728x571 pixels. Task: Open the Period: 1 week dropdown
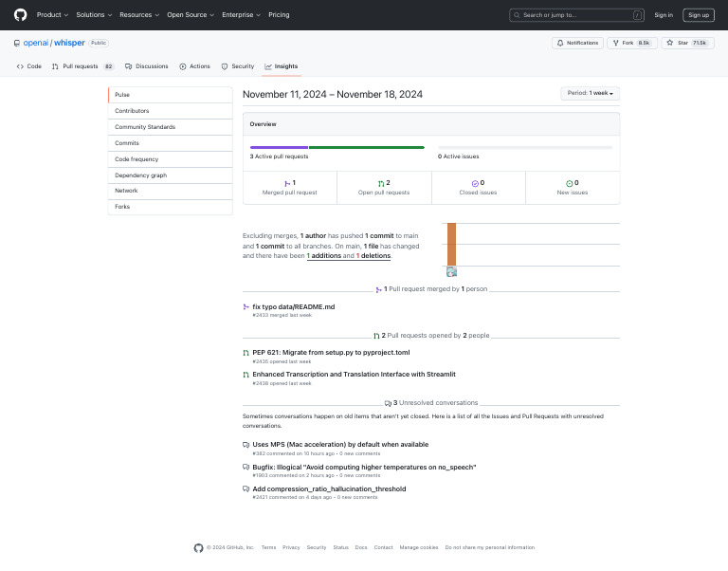pyautogui.click(x=590, y=93)
